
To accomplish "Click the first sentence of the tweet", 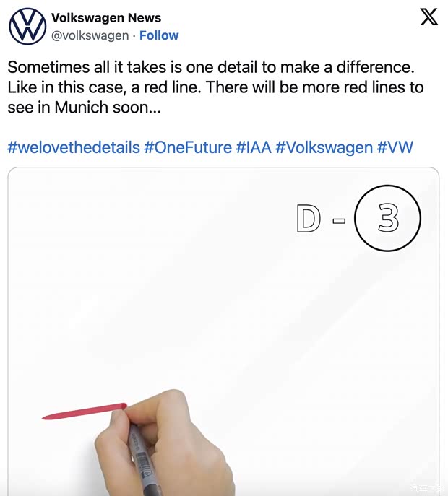I will point(211,67).
